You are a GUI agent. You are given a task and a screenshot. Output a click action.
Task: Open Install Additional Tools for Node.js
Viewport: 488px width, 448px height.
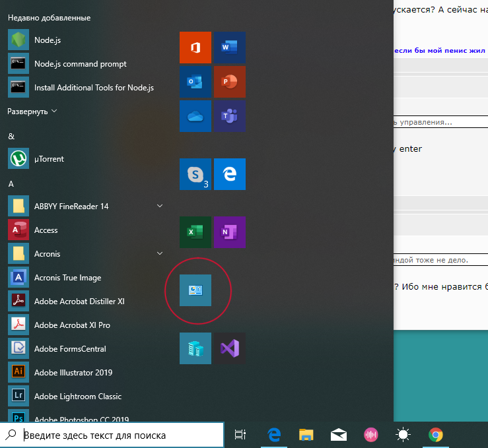tap(85, 87)
